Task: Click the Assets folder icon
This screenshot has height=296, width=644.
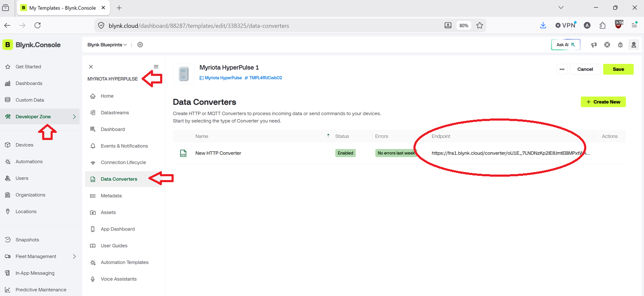Action: [93, 213]
